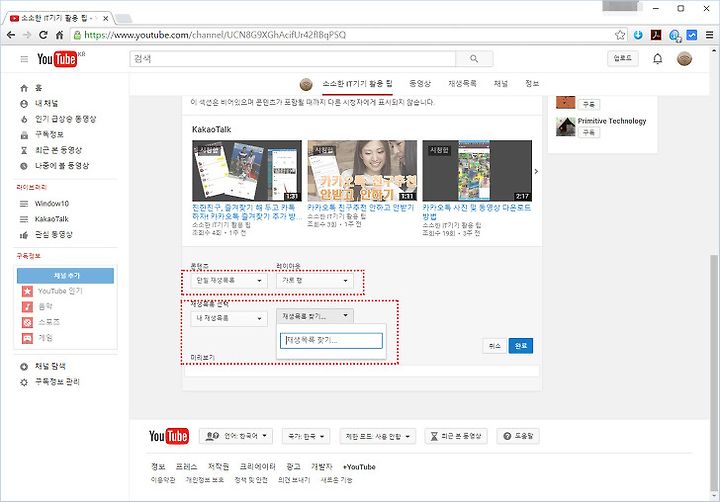The image size is (720, 502).
Task: Click the blue add channel button
Action: (x=66, y=276)
